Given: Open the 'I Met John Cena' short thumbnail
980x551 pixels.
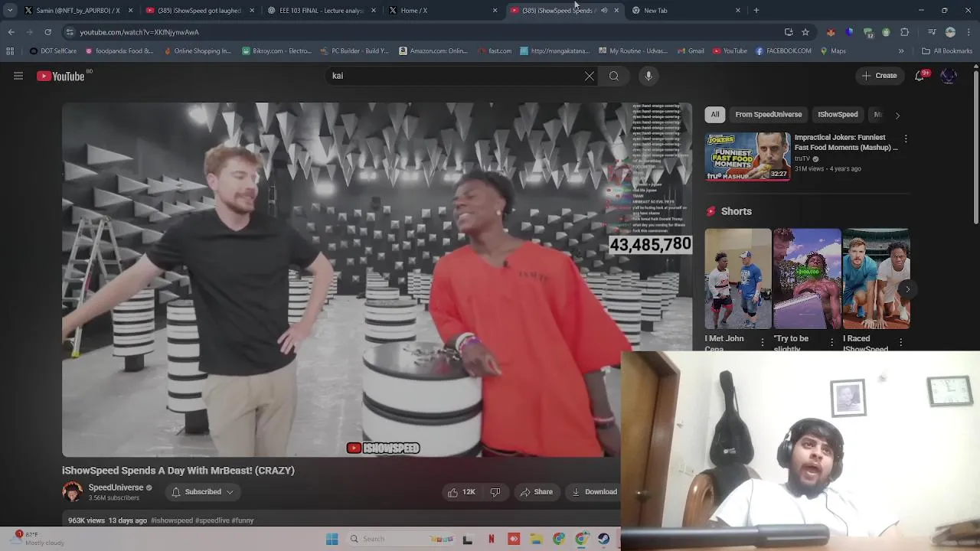Looking at the screenshot, I should coord(738,279).
